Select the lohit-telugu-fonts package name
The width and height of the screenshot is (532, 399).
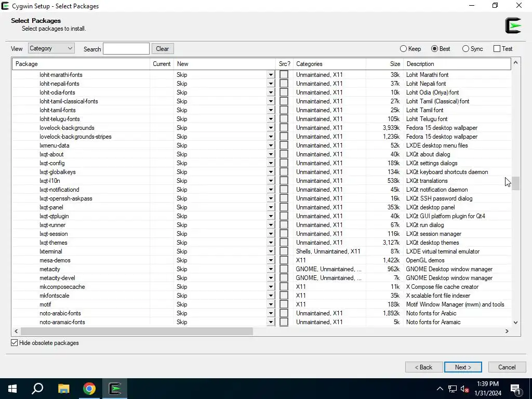click(59, 119)
